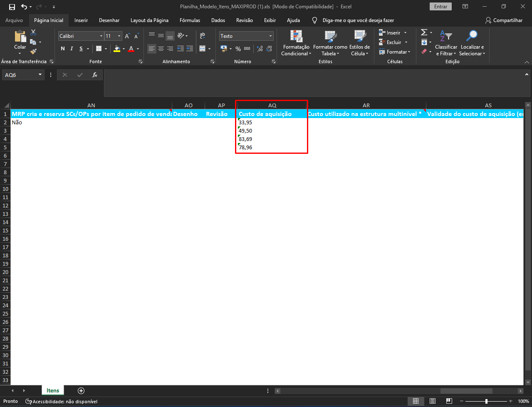
Task: Click the decrease indent icon
Action: coord(181,49)
